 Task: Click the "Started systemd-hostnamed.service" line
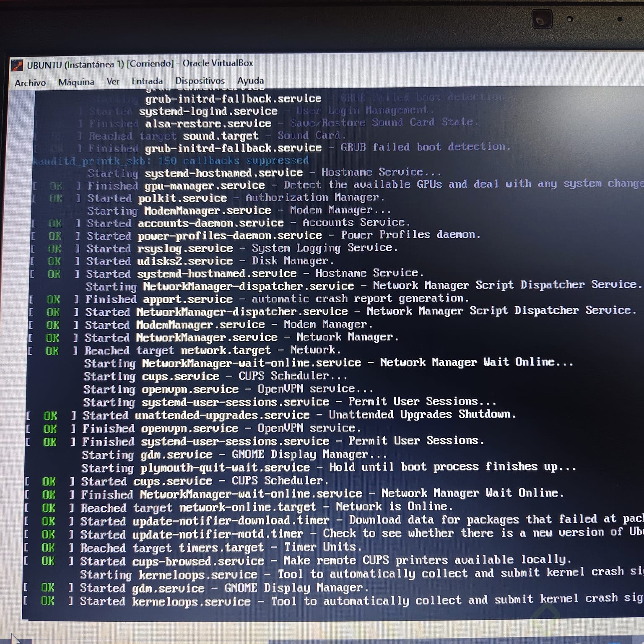(227, 273)
